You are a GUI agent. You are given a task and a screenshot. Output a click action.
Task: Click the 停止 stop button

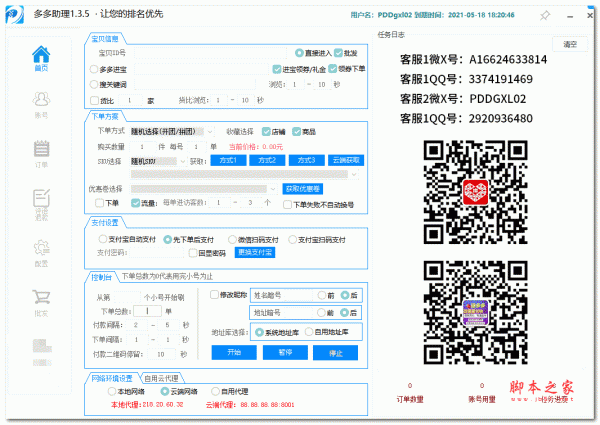tap(336, 352)
